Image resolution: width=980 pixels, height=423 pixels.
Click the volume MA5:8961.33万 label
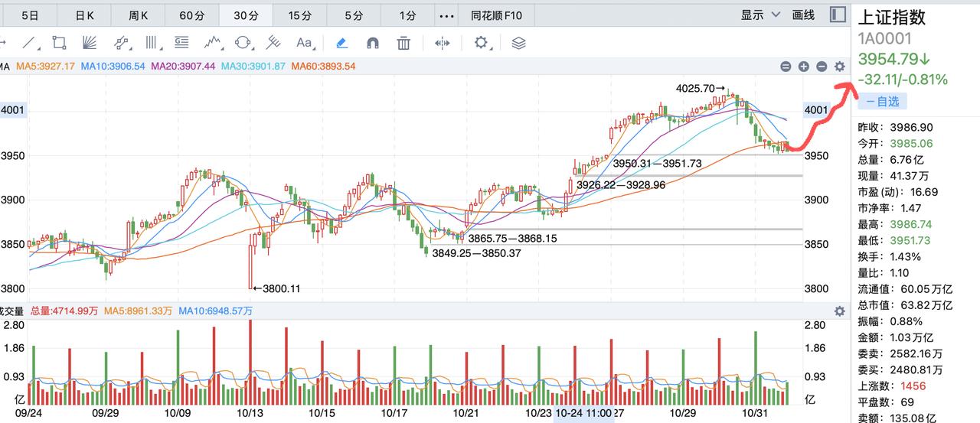pos(138,311)
